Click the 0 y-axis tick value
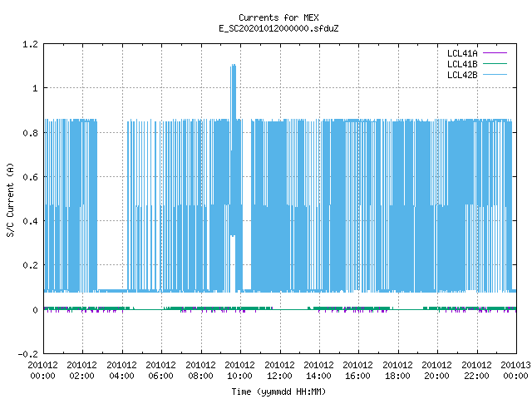Viewport: 532px width, 399px height. (x=35, y=310)
